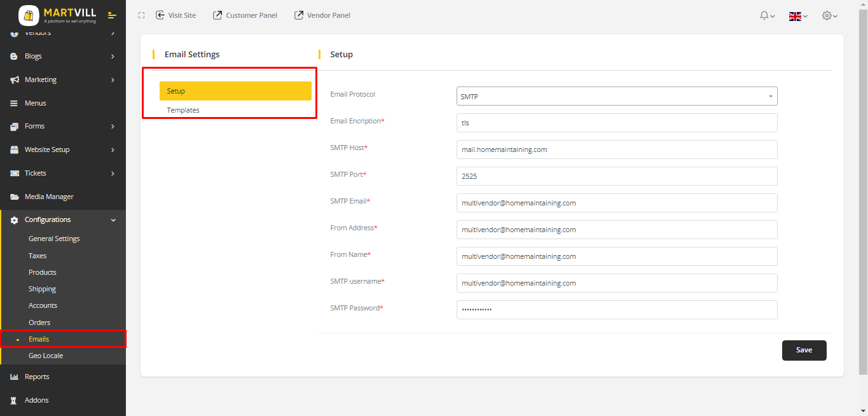Select the Setup tab in Email Settings
The width and height of the screenshot is (868, 416).
tap(235, 91)
